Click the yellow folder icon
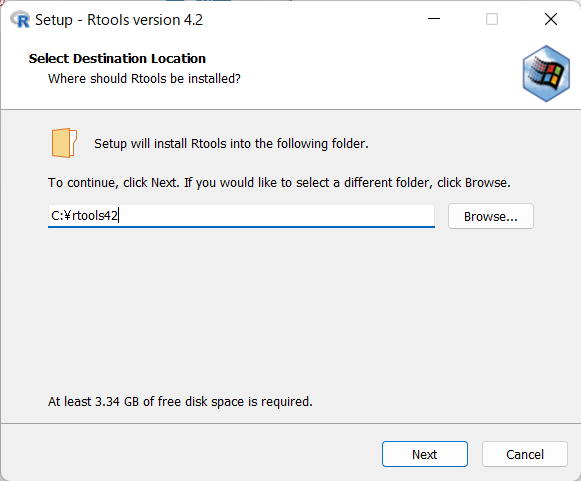The height and width of the screenshot is (481, 581). pos(64,143)
